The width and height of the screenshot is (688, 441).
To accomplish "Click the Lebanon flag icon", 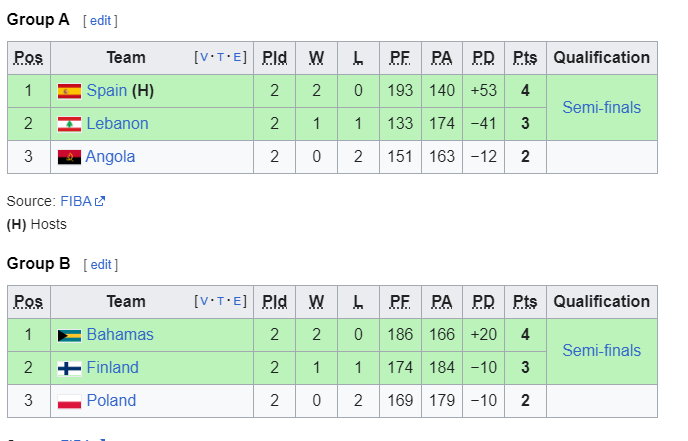I will click(69, 124).
